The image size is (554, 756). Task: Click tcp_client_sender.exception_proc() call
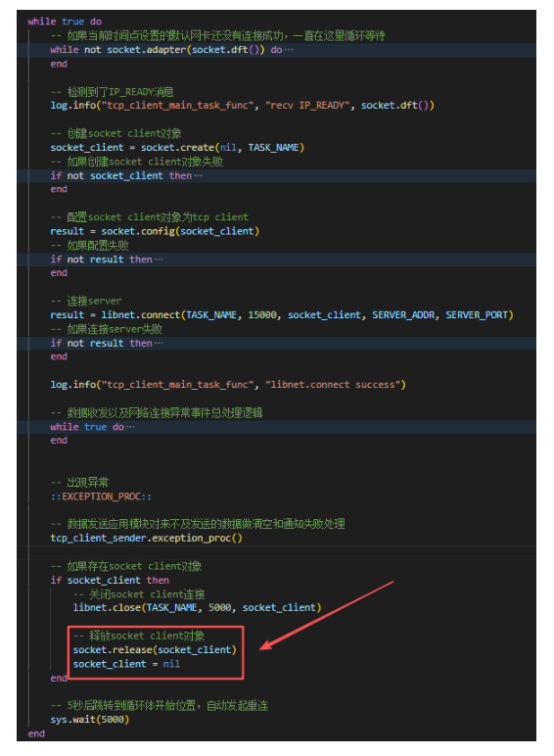pyautogui.click(x=147, y=538)
